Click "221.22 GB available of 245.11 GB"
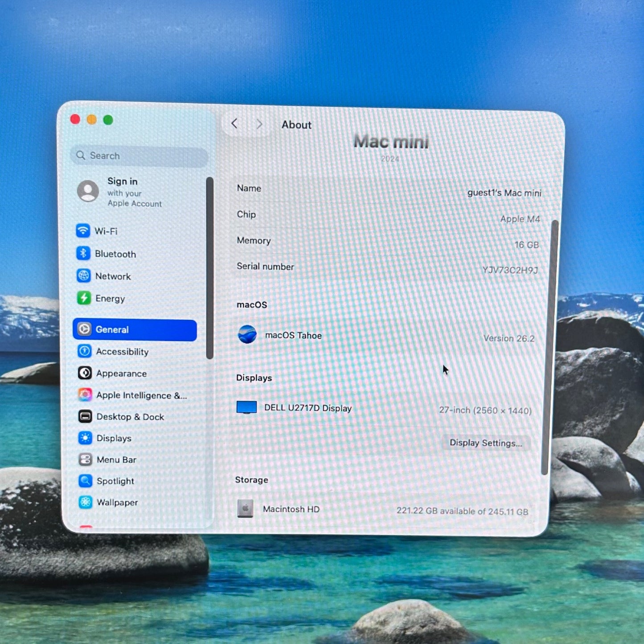644x644 pixels. [x=463, y=511]
